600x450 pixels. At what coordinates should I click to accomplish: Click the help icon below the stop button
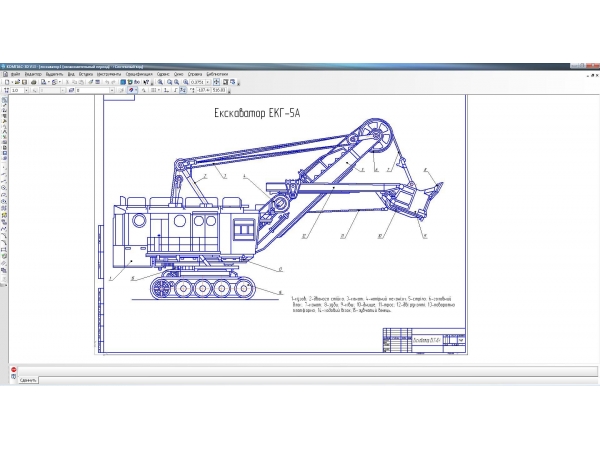pyautogui.click(x=13, y=375)
